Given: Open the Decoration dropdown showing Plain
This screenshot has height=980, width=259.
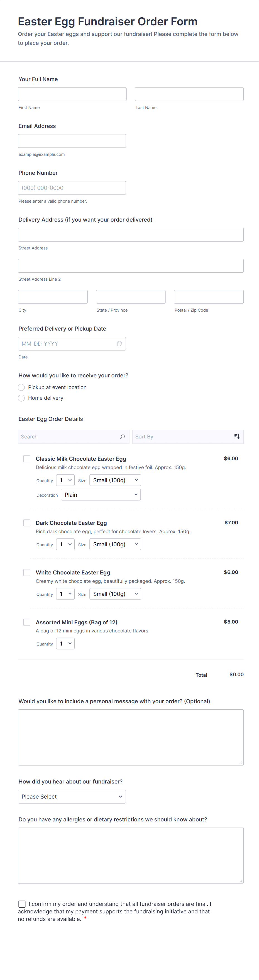Looking at the screenshot, I should pos(101,494).
